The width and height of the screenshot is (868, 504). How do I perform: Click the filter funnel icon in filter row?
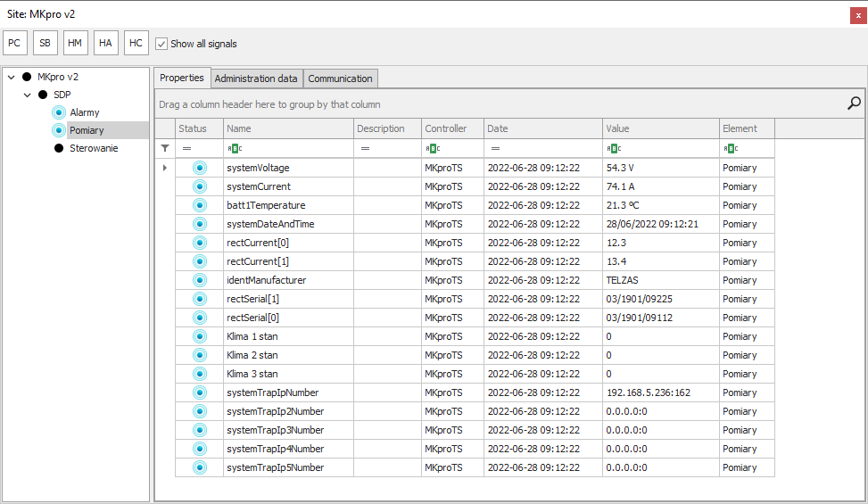165,148
